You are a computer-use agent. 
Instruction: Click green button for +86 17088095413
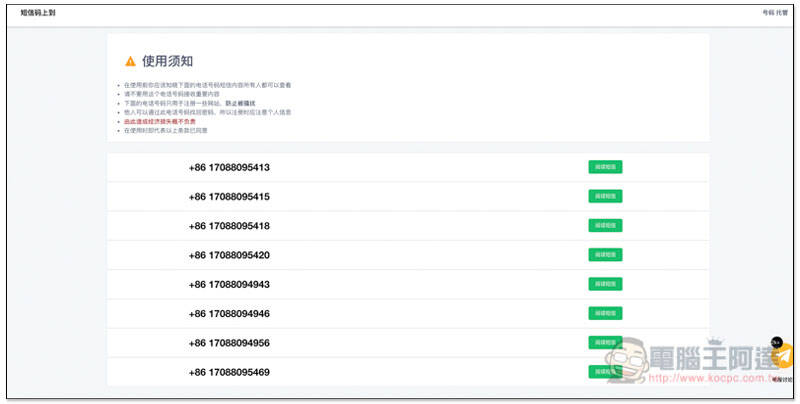pos(605,167)
